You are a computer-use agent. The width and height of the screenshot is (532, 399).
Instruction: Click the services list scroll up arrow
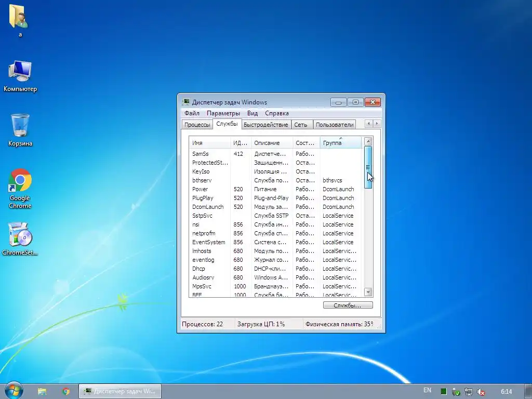pyautogui.click(x=368, y=141)
